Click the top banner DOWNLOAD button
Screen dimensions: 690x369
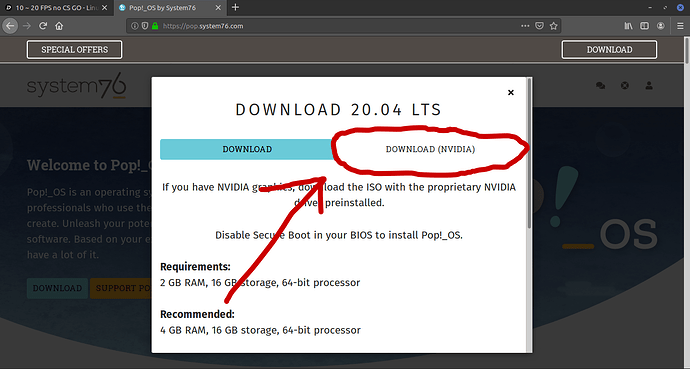pyautogui.click(x=609, y=50)
